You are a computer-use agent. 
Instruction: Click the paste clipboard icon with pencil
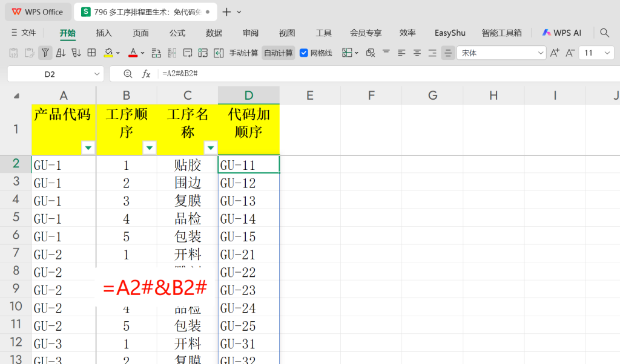click(x=29, y=53)
